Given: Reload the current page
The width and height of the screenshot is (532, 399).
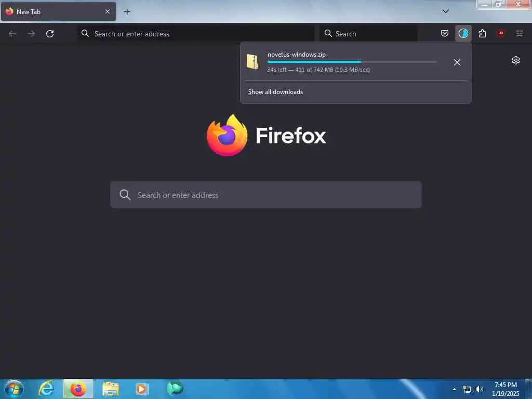Looking at the screenshot, I should (50, 34).
